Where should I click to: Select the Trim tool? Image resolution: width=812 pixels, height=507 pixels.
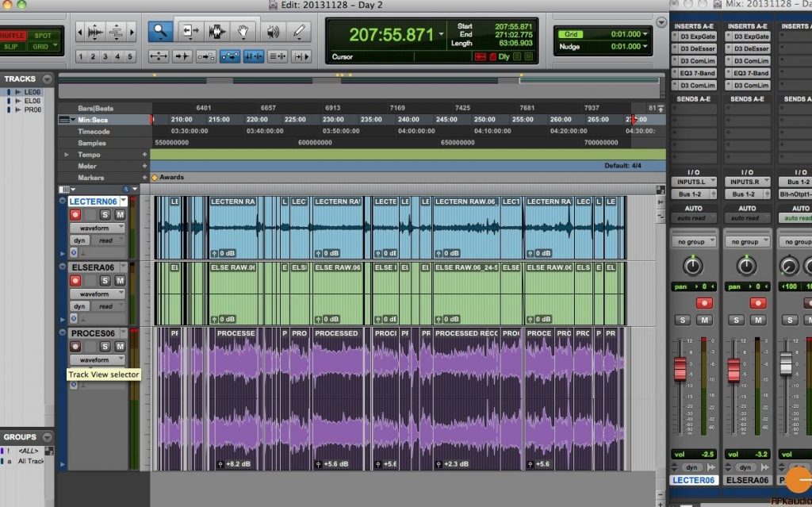[190, 32]
